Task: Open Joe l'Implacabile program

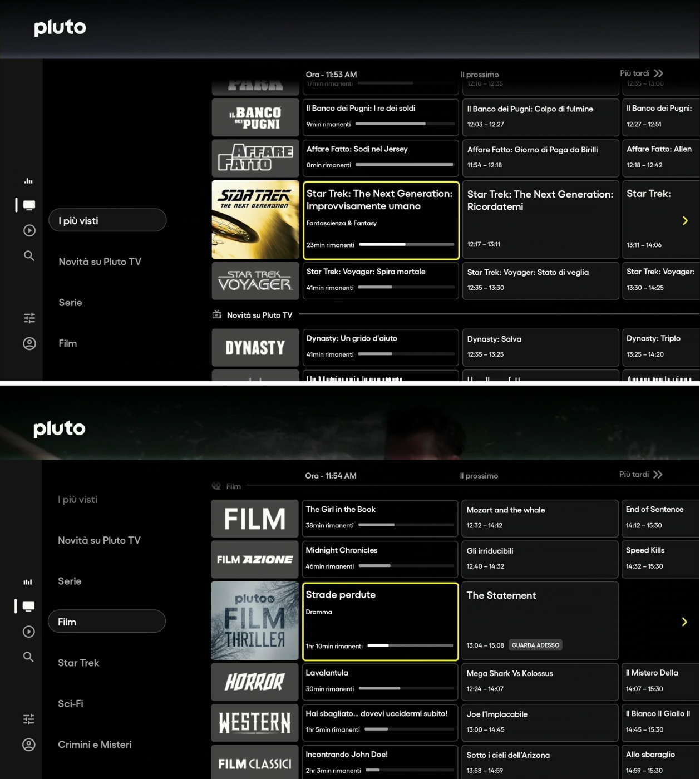Action: pos(540,723)
